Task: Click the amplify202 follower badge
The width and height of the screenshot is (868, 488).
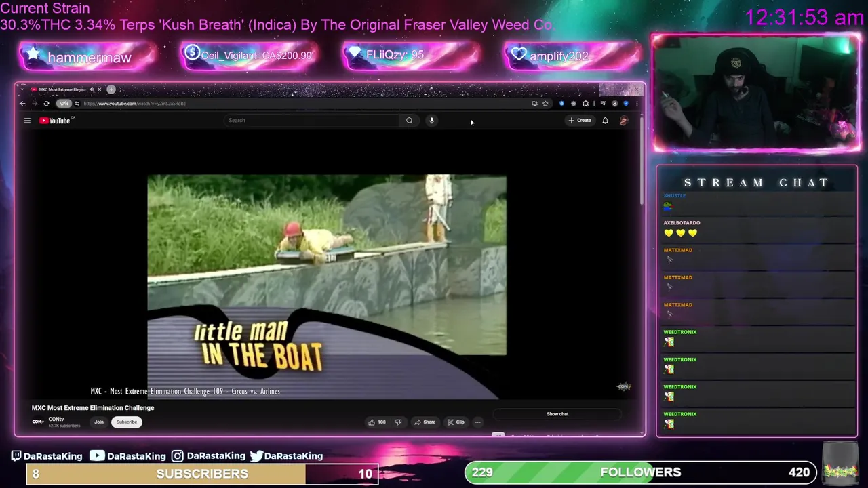Action: pos(573,56)
